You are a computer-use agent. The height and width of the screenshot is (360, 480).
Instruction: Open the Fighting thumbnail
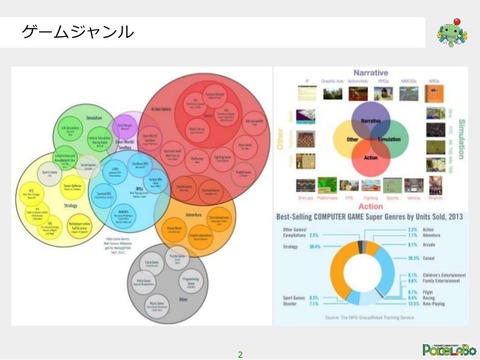[x=371, y=186]
